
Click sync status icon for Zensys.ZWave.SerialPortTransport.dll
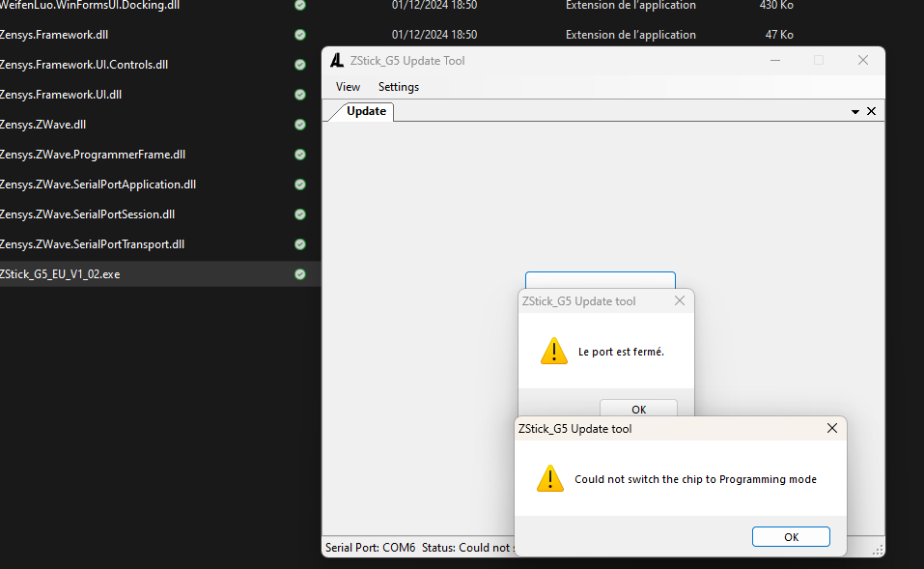(300, 244)
